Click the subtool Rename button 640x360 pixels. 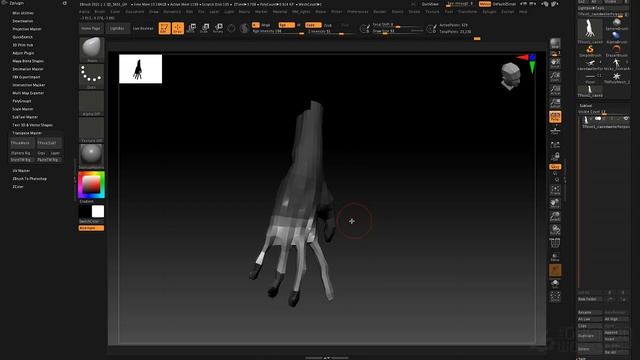click(x=589, y=312)
